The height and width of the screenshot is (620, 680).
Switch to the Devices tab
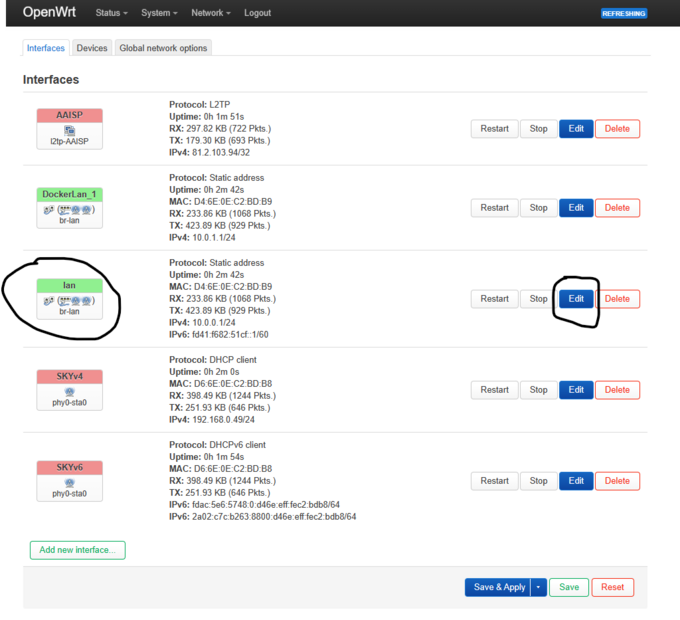click(x=92, y=48)
